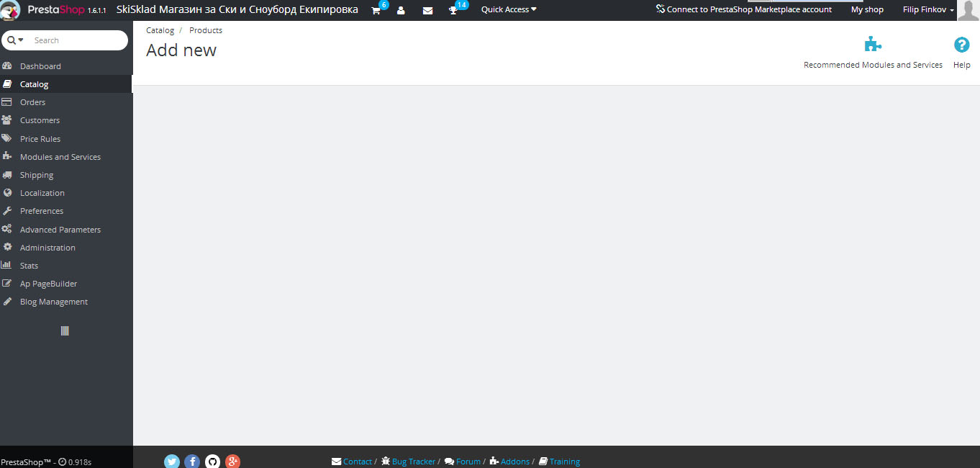Open the customers notification icon in header
This screenshot has height=468, width=980.
[401, 11]
